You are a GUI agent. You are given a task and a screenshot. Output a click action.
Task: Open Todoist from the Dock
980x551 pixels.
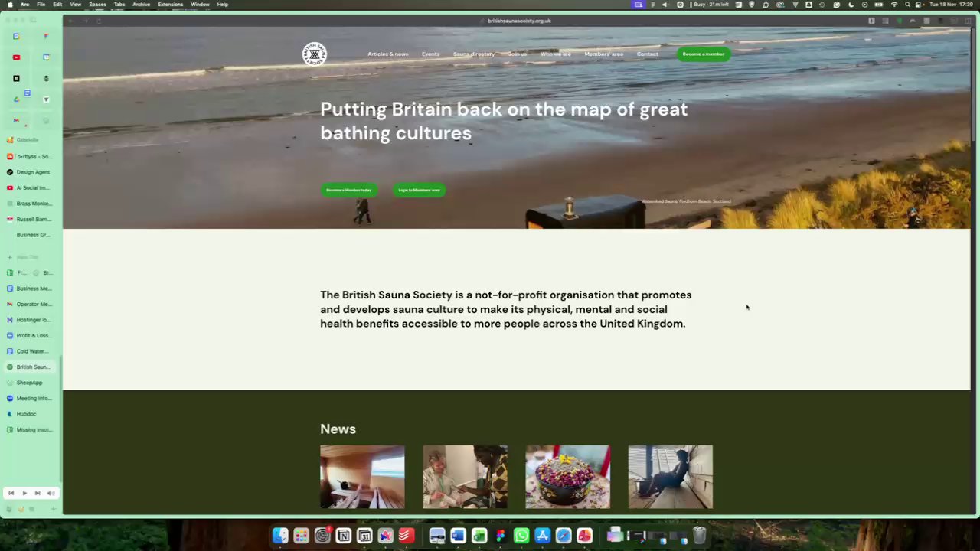click(407, 536)
